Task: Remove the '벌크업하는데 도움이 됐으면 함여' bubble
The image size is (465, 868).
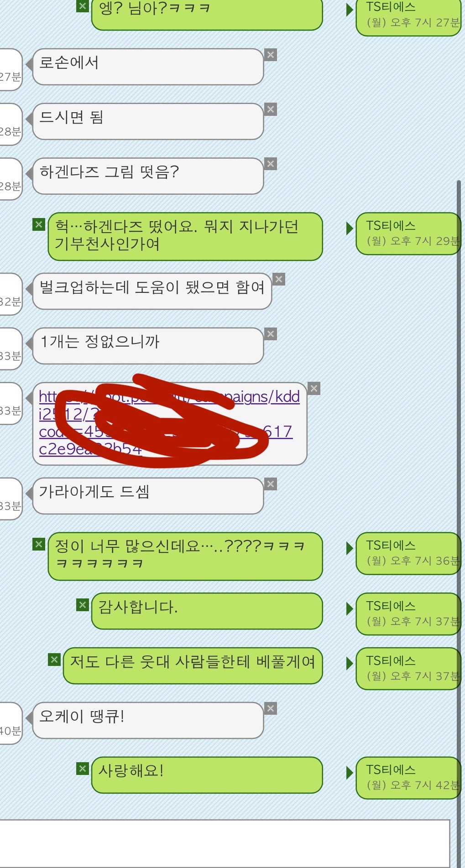Action: [279, 279]
